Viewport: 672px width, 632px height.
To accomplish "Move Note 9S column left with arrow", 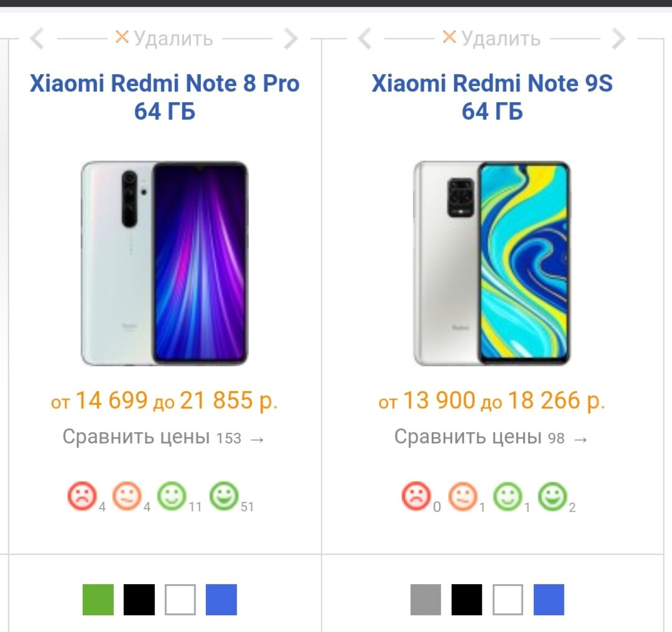I will coord(365,39).
